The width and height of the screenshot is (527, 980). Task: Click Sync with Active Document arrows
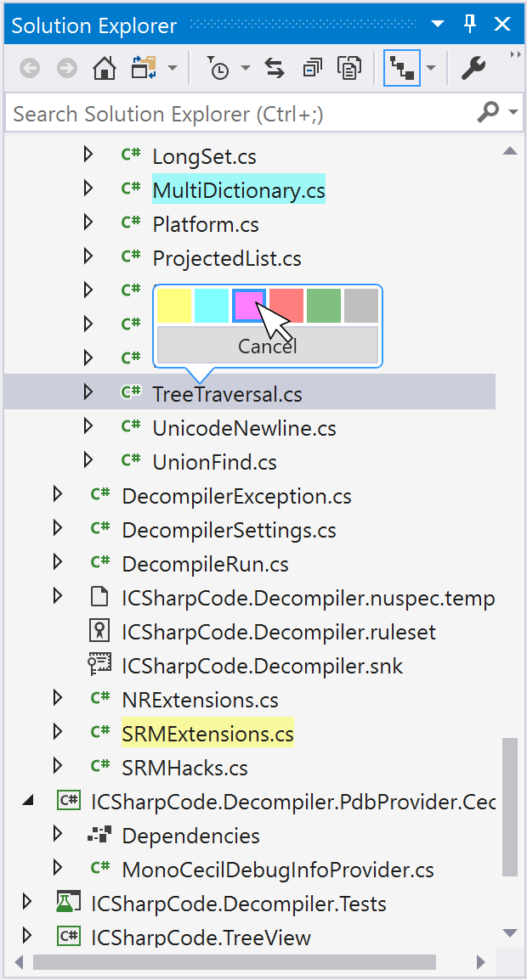pyautogui.click(x=275, y=68)
